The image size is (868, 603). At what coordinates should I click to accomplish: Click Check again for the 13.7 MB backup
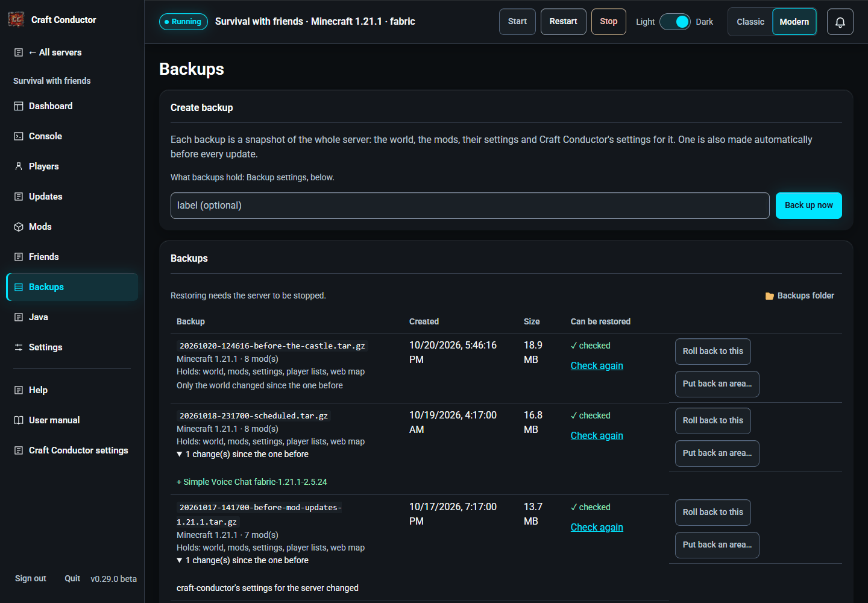(597, 528)
